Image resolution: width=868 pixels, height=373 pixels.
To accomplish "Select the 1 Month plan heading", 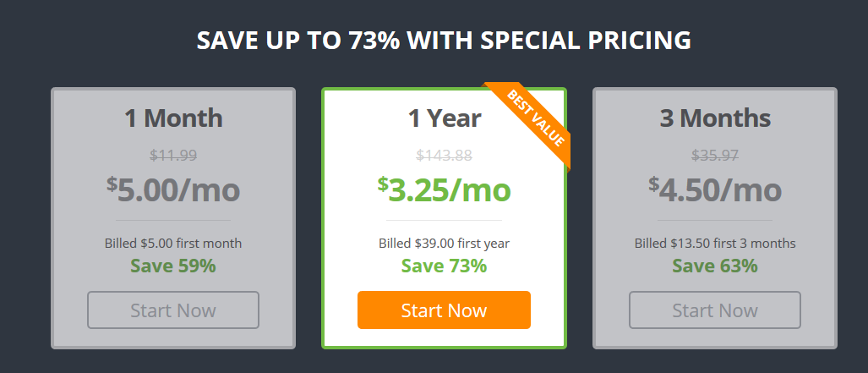I will 173,118.
